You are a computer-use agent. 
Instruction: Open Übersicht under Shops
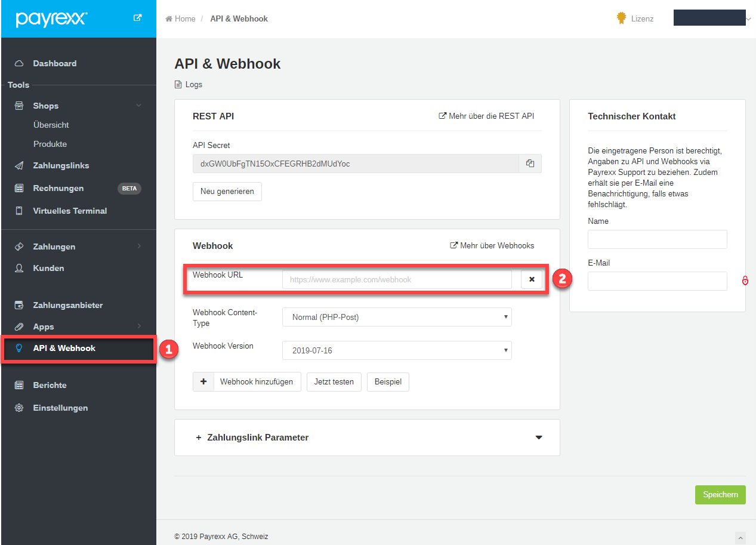tap(51, 125)
